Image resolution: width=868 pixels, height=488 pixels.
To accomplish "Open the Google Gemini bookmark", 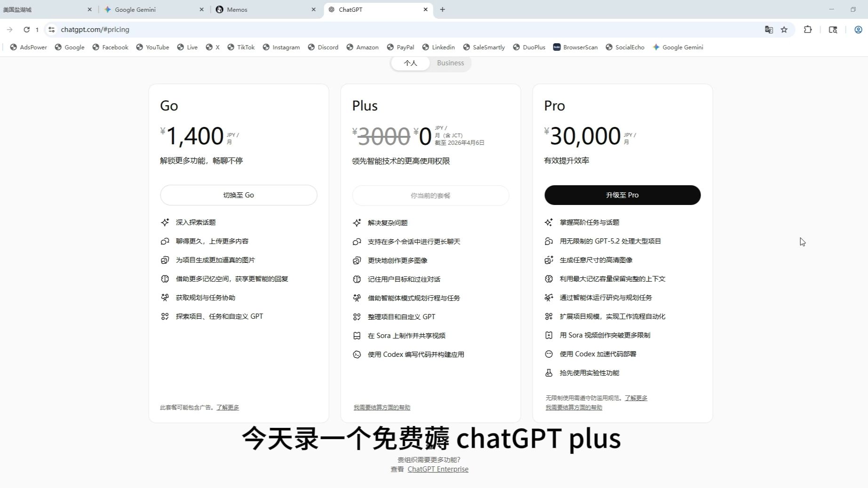I will [678, 47].
